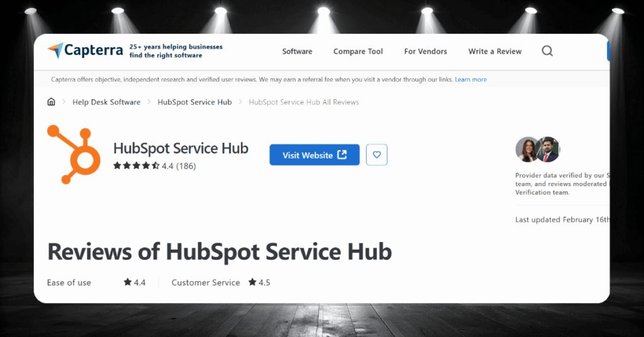Click the Last updated February 16th text
Viewport: 644px width, 337px height.
pyautogui.click(x=562, y=219)
